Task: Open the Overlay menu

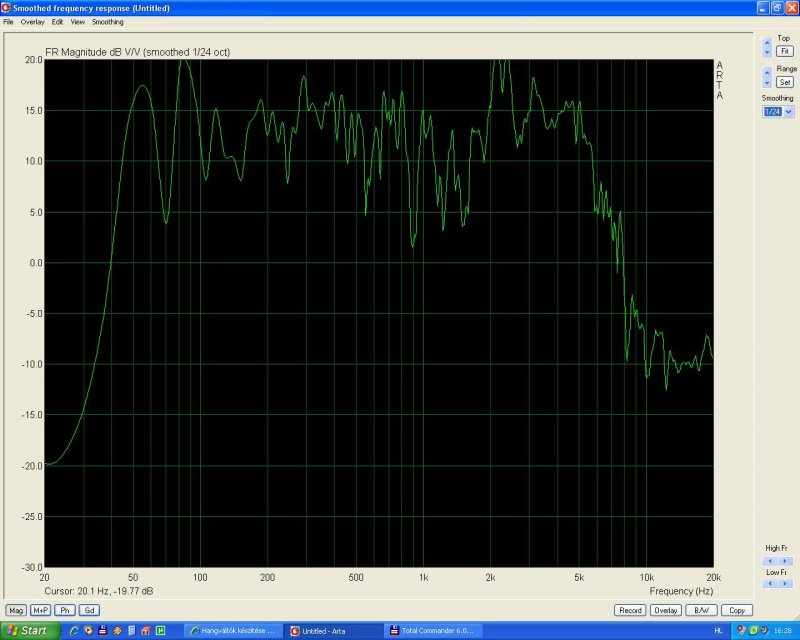Action: coord(33,22)
